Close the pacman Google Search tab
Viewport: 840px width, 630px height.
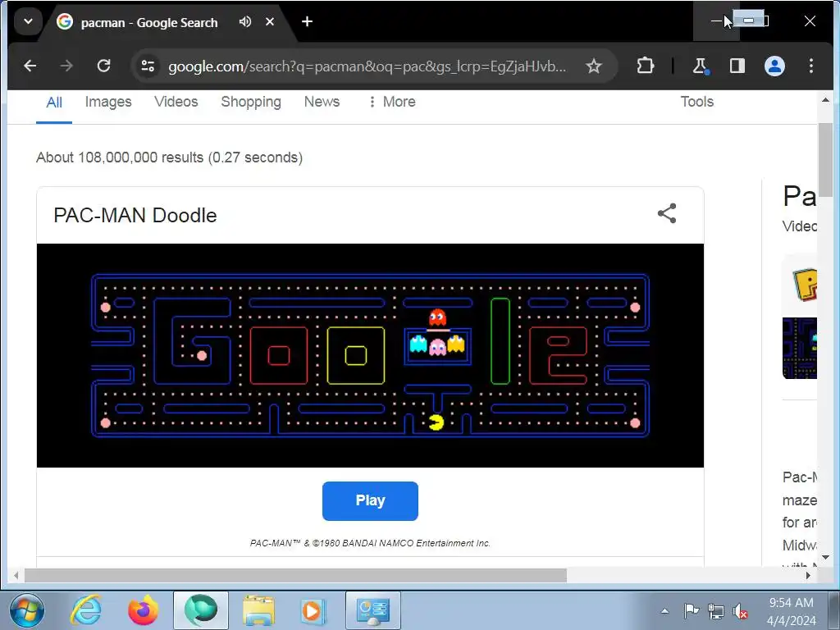[x=270, y=21]
